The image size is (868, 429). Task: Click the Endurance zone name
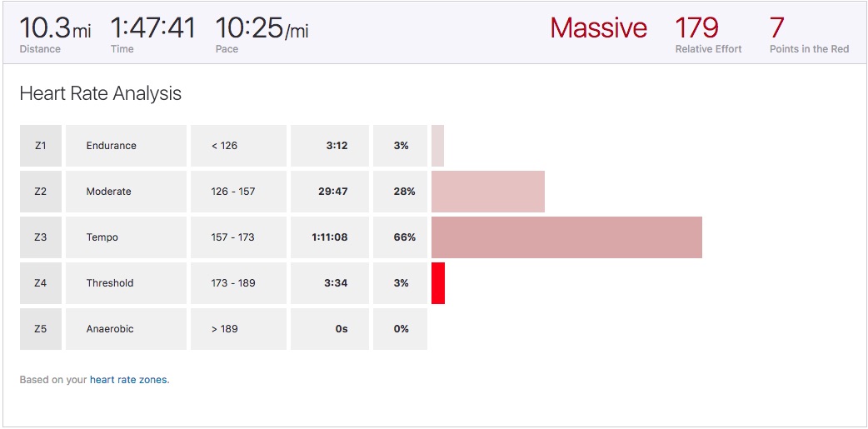(x=112, y=146)
